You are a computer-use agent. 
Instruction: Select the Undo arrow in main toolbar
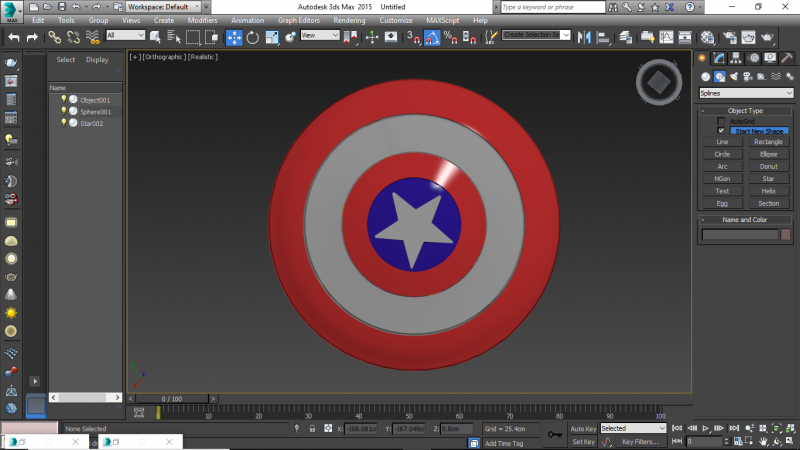tap(14, 37)
